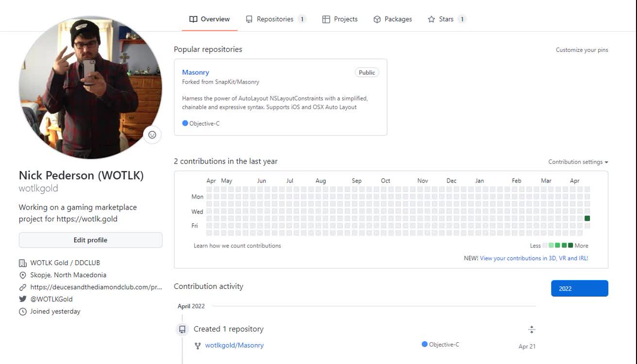Click the April 2022 timeline heading

pos(191,306)
